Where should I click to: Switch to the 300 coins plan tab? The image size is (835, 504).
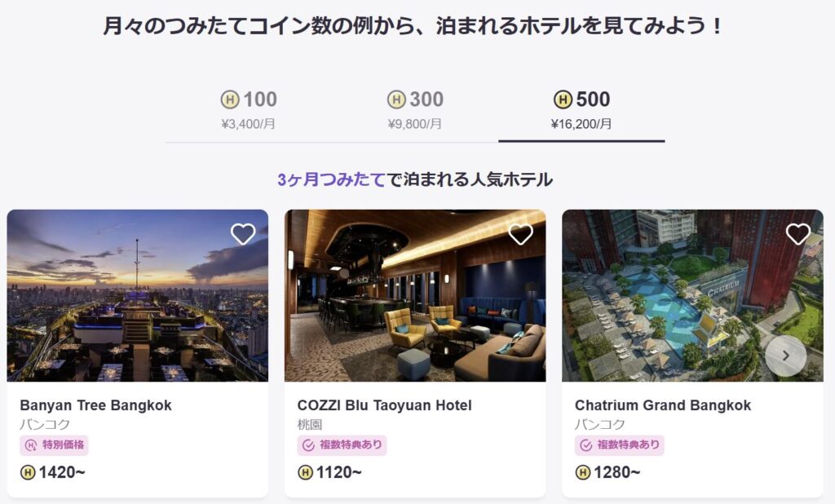tap(415, 110)
